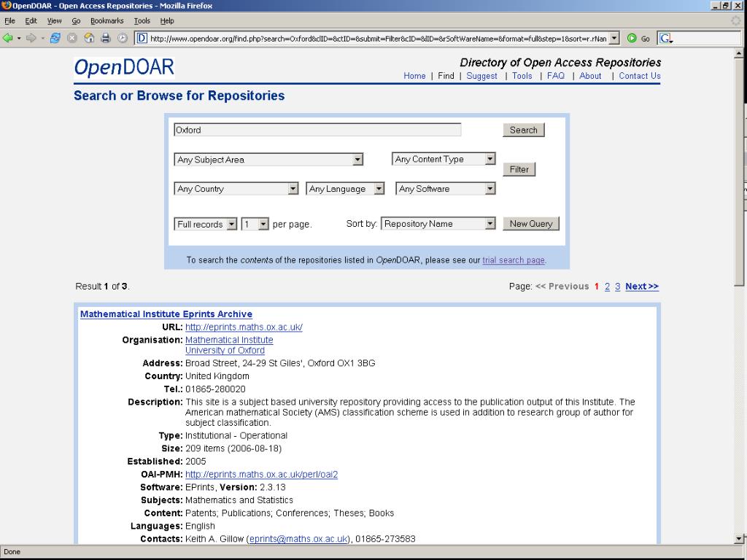The width and height of the screenshot is (747, 560).
Task: Open the Google search engine icon
Action: tap(665, 38)
